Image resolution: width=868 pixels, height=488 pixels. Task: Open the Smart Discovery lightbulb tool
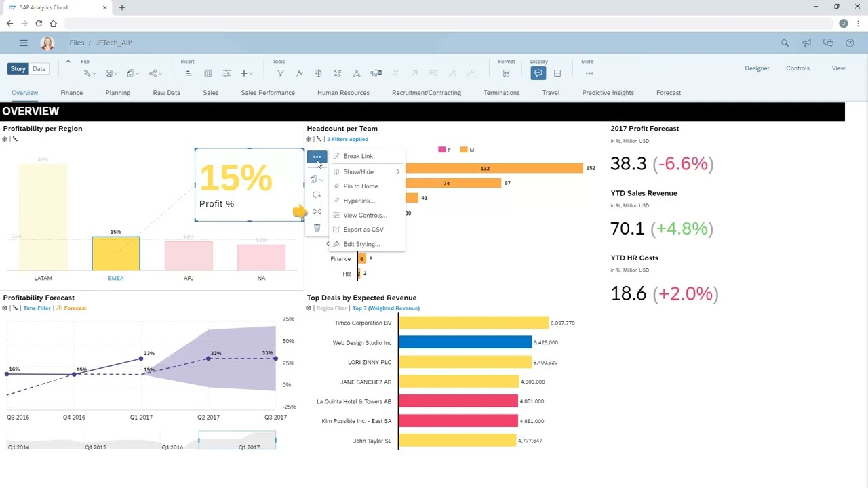(x=376, y=73)
